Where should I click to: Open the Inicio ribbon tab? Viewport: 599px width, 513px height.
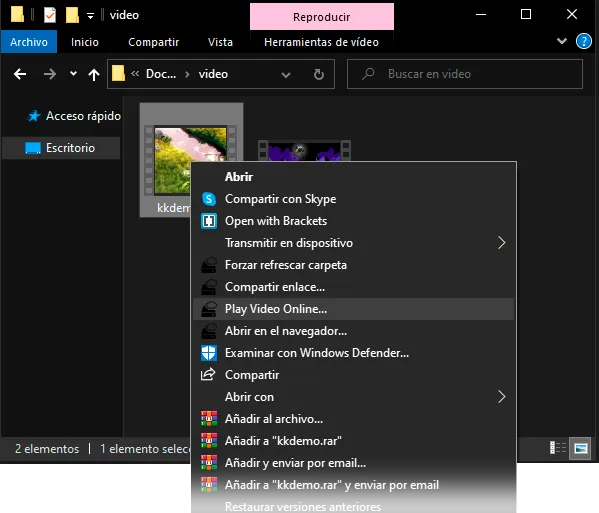tap(85, 42)
